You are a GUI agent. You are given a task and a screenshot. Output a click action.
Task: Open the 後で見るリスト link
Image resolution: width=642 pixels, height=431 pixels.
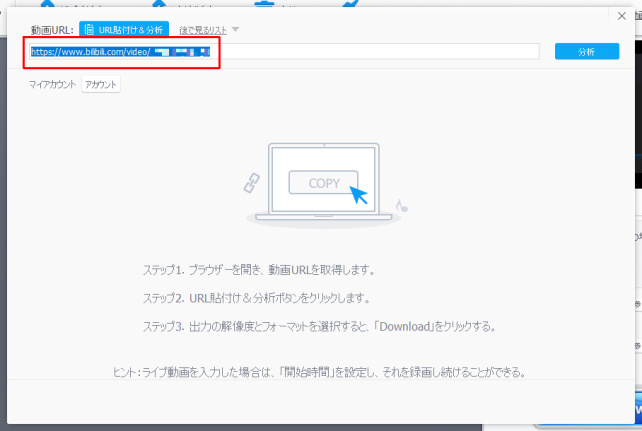(203, 30)
